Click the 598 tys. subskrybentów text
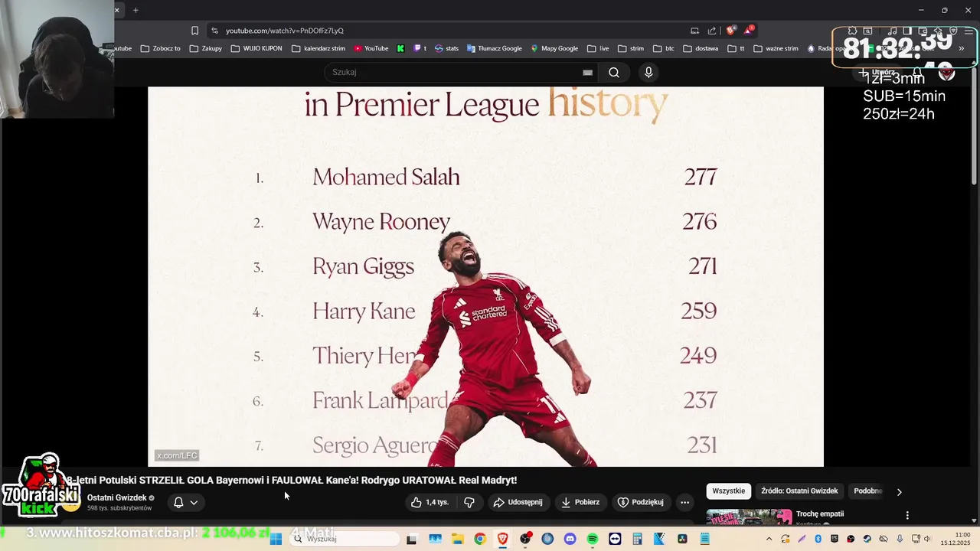Image resolution: width=980 pixels, height=551 pixels. (119, 508)
